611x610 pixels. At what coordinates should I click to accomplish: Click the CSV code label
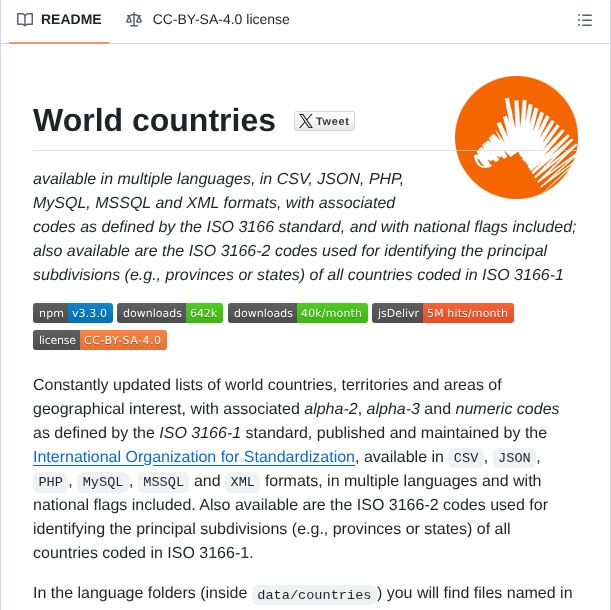[466, 458]
